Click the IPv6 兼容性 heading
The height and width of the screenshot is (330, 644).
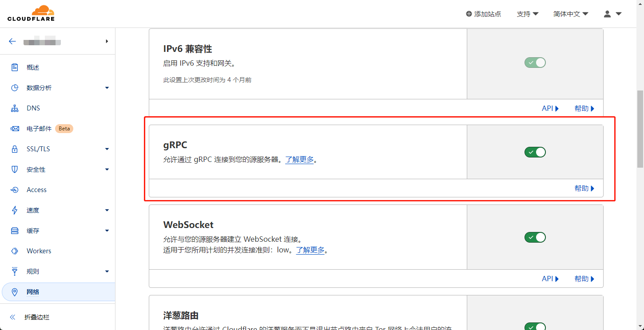click(187, 49)
